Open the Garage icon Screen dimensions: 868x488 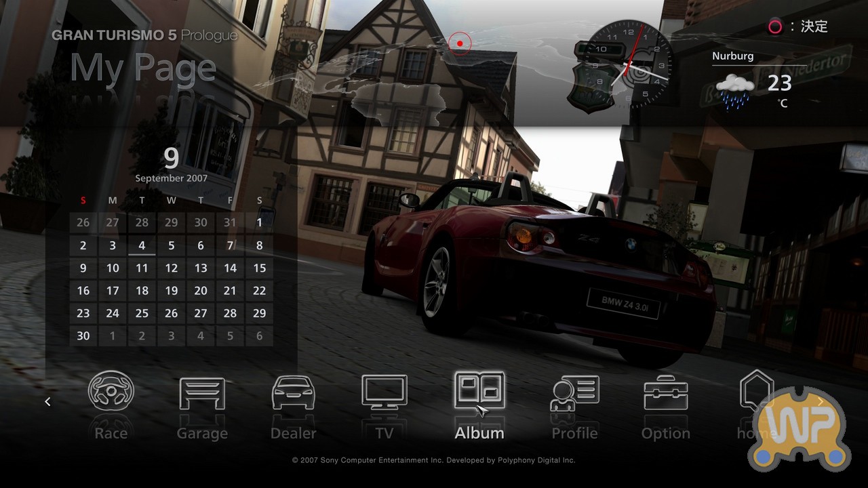tap(202, 393)
